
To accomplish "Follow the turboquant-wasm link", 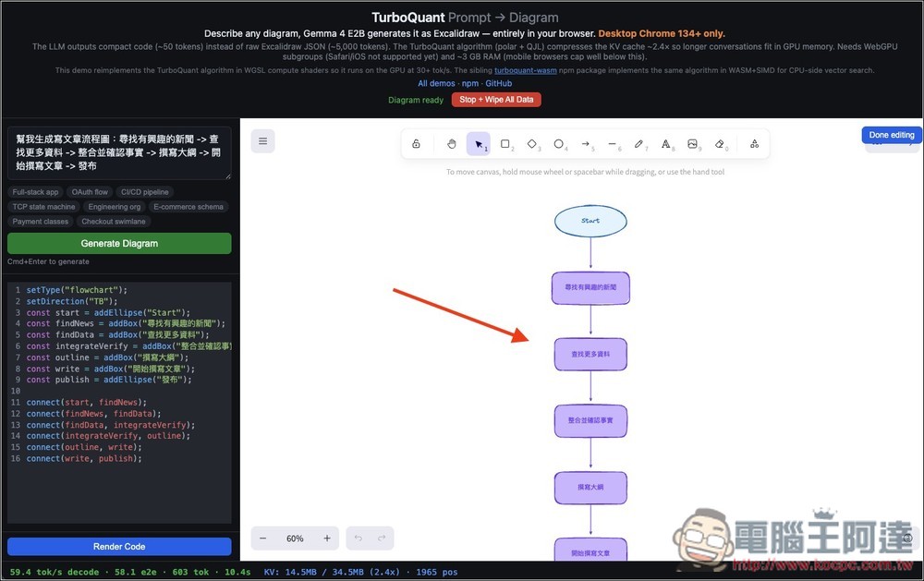I will [525, 70].
